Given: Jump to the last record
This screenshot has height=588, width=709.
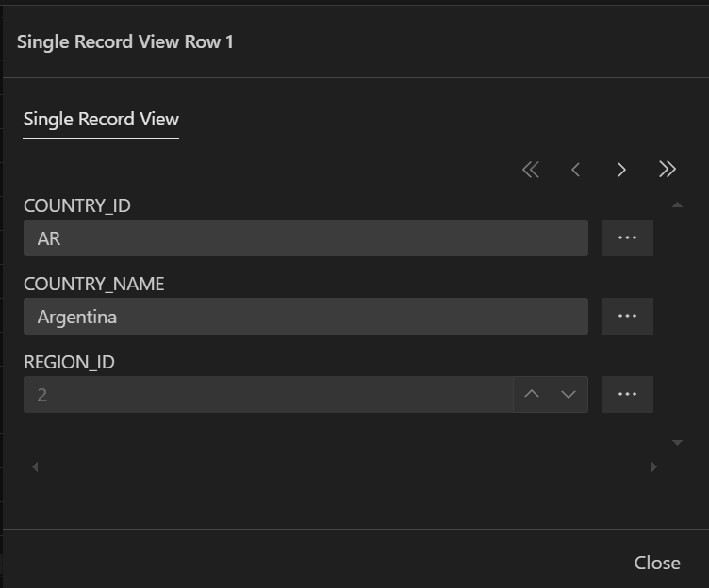Looking at the screenshot, I should coord(668,170).
